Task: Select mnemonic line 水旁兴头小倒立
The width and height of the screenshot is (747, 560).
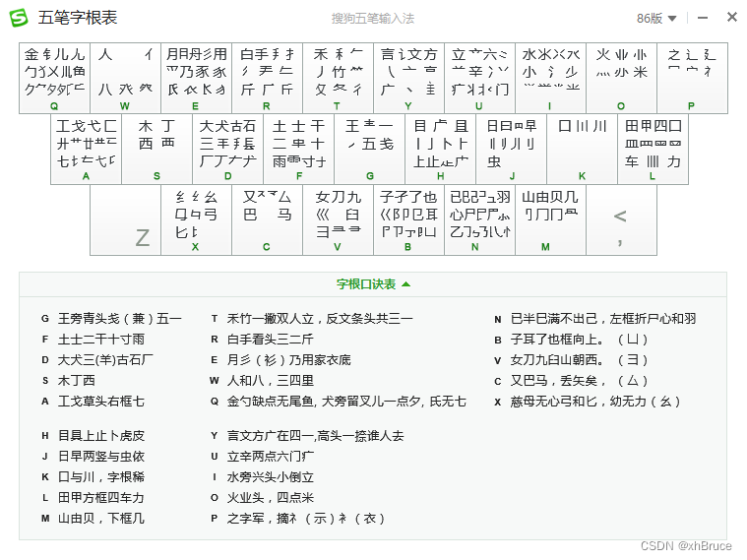Action: point(270,477)
